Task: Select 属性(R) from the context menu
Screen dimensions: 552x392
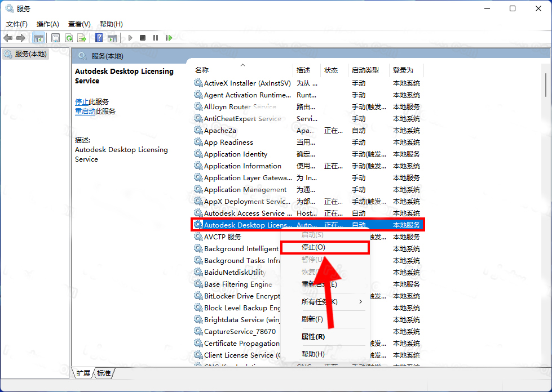Action: (313, 337)
